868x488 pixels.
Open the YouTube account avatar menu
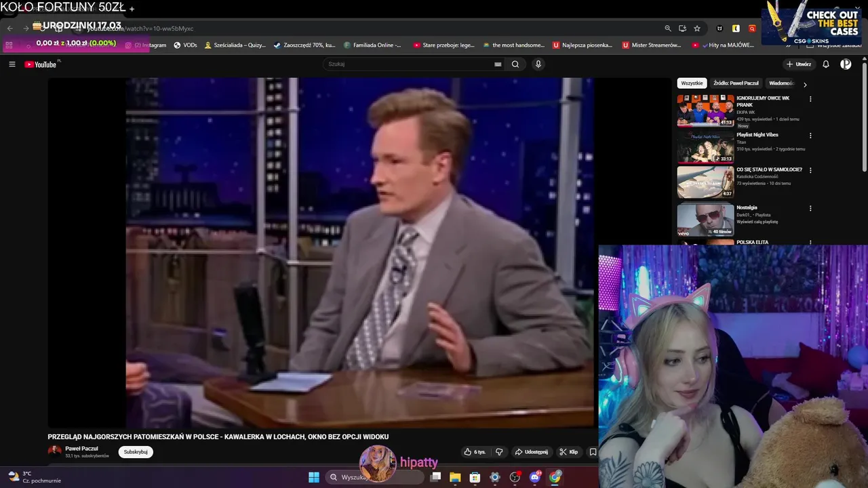[x=846, y=64]
